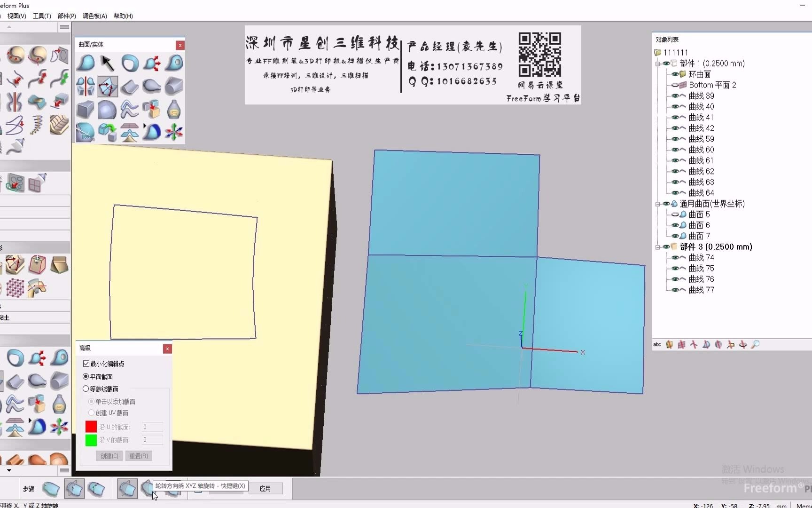Open the 选取球 selection ball tool icon
This screenshot has width=812, height=508.
[x=129, y=63]
